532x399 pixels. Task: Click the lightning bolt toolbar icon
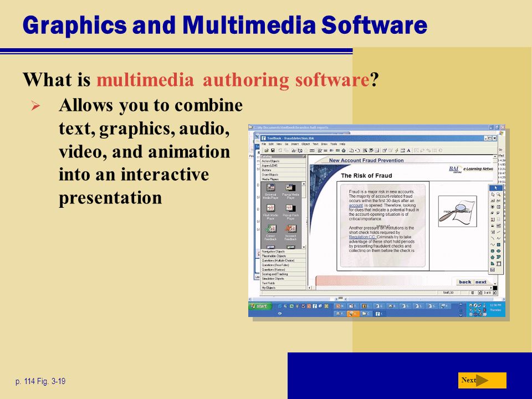(x=397, y=150)
